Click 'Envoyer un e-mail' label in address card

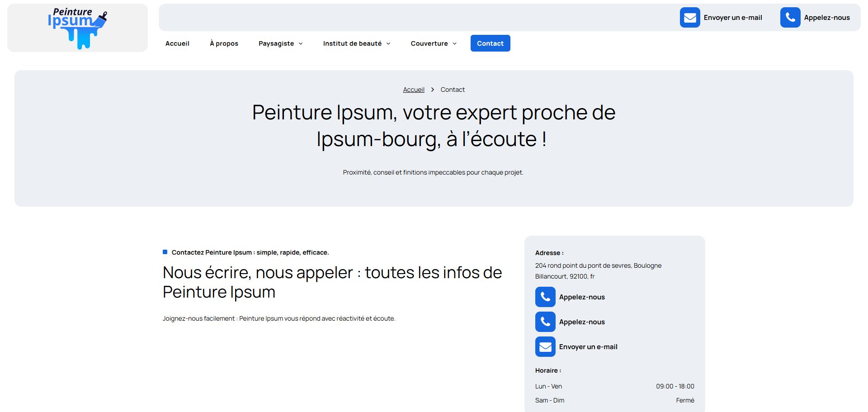[588, 347]
